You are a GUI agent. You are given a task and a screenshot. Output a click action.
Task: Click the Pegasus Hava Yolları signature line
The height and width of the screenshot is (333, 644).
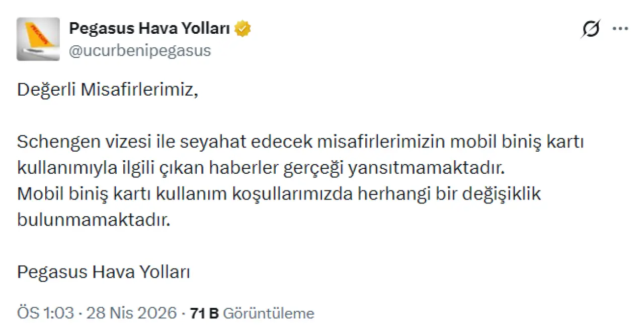pyautogui.click(x=103, y=273)
